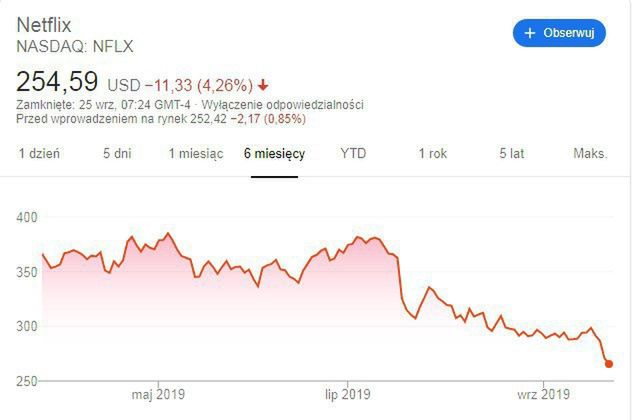Click the Obserwuj follow button
The height and width of the screenshot is (420, 632).
click(x=560, y=33)
